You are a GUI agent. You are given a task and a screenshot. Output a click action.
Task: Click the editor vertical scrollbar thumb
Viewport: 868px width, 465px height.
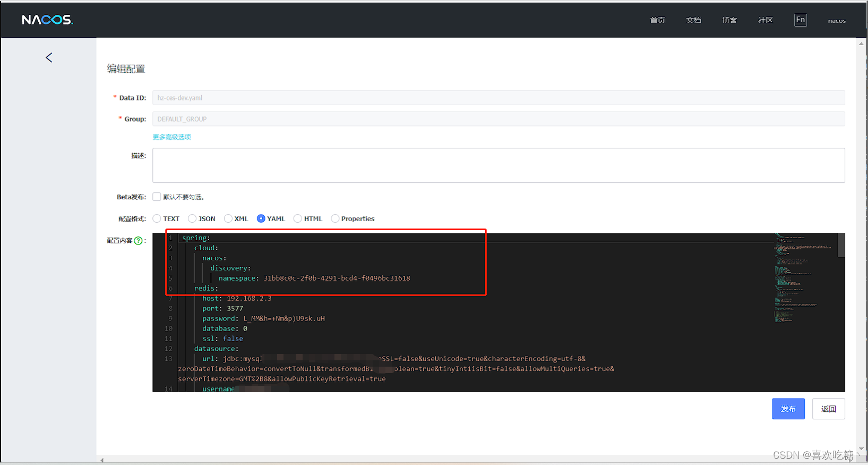coord(841,245)
